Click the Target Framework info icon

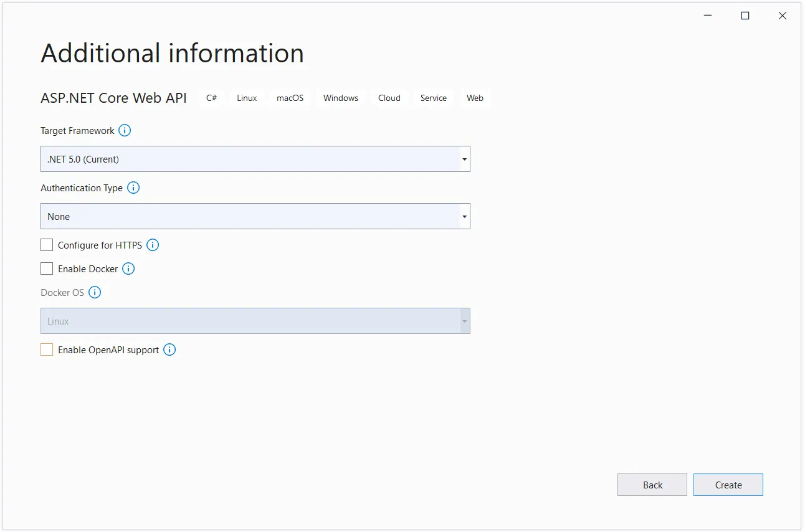124,130
